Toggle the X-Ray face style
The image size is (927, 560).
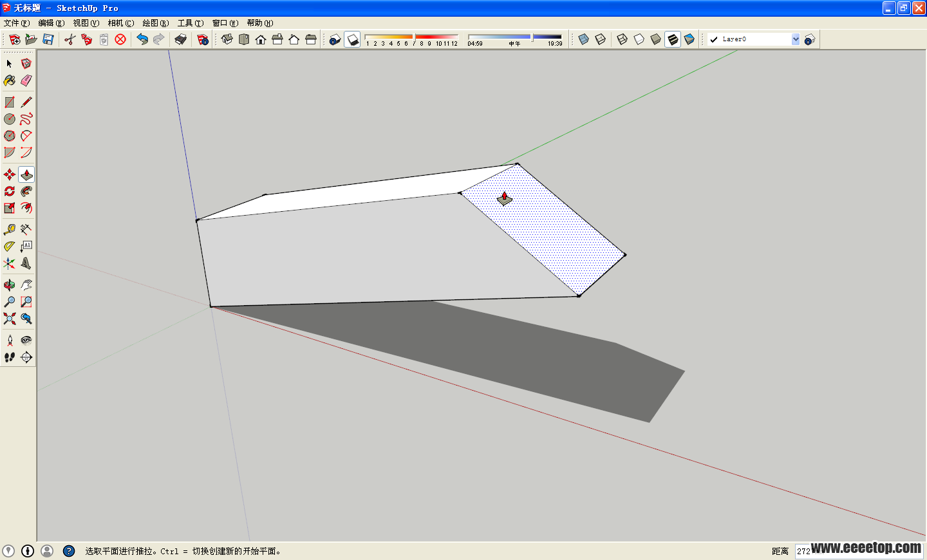[x=584, y=39]
